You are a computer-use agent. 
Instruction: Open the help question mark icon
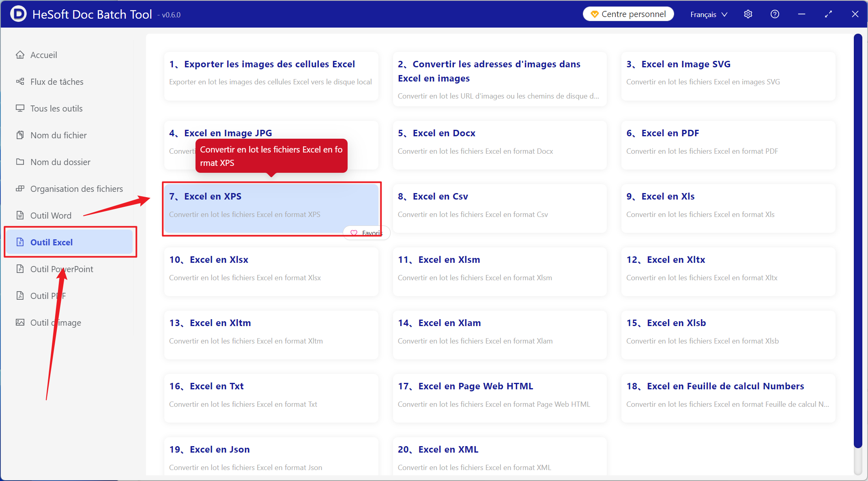(775, 14)
